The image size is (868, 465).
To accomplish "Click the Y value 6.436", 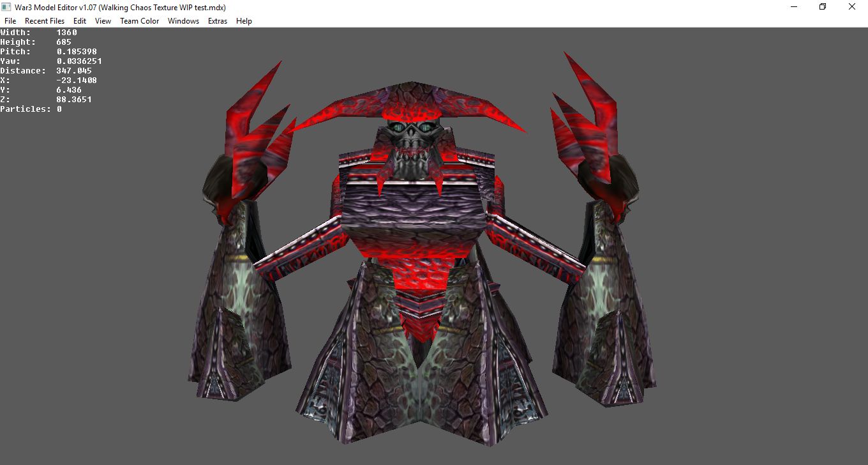I will [69, 90].
